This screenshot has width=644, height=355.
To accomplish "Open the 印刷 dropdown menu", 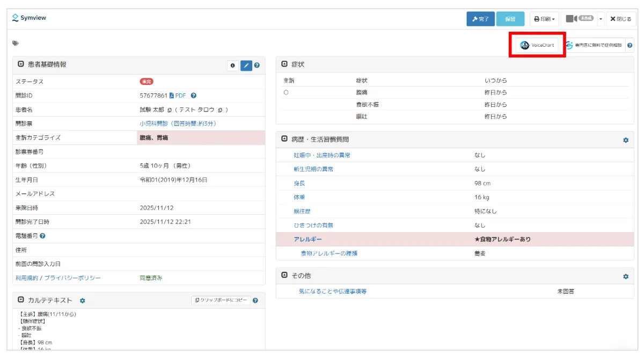I will (x=544, y=19).
